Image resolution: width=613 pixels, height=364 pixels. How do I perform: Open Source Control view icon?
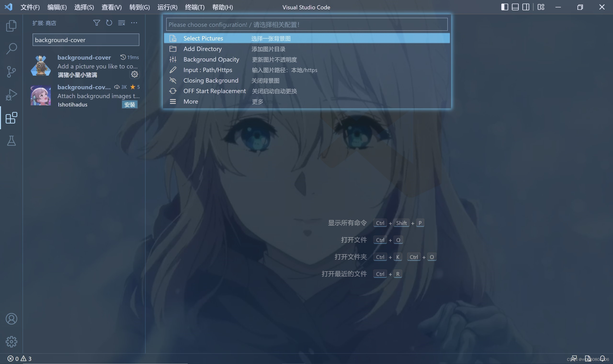click(x=11, y=72)
